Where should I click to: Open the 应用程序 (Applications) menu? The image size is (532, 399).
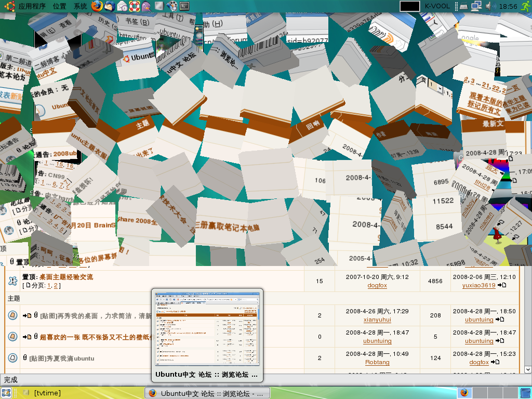coord(32,6)
